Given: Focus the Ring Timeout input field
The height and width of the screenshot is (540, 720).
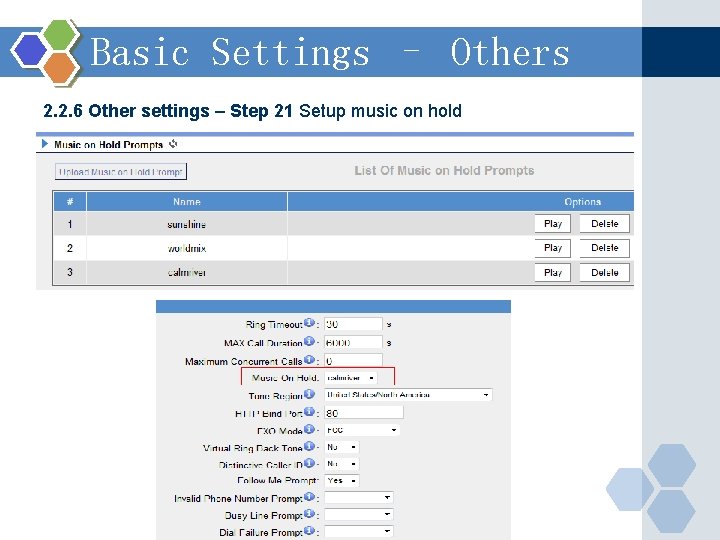Looking at the screenshot, I should click(353, 324).
